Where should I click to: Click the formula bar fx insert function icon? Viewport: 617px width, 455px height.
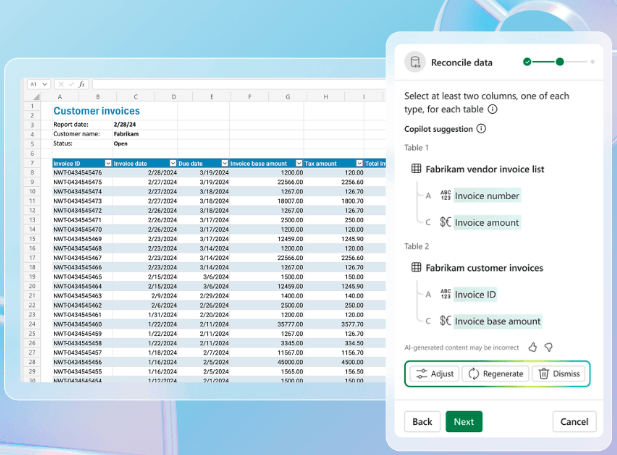tap(81, 84)
